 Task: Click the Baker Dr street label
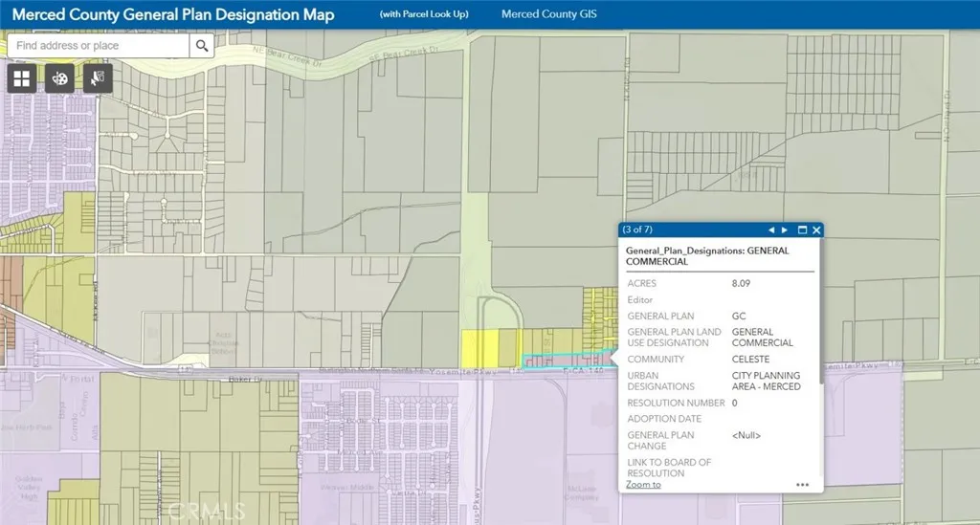(x=244, y=379)
